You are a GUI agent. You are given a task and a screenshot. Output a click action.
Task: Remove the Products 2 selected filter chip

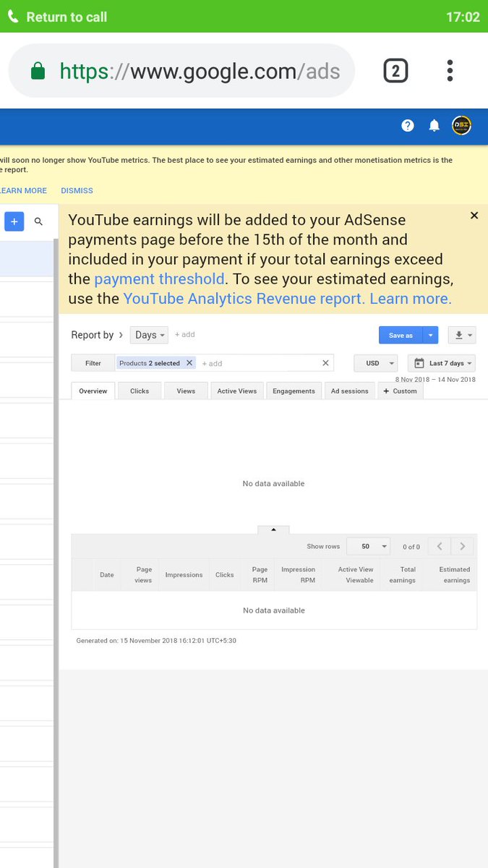189,363
